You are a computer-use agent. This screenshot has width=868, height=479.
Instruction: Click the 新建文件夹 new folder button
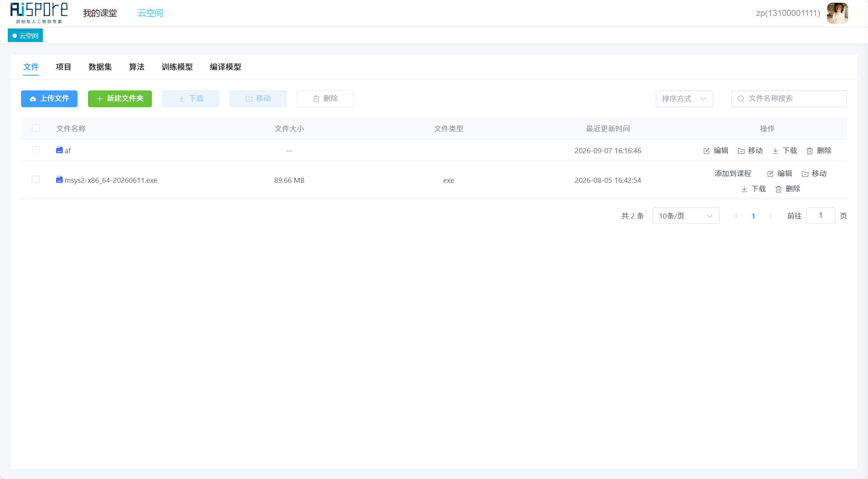coord(120,99)
